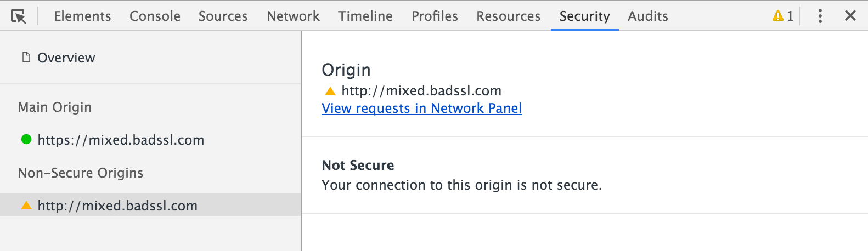Show the Audits tab

[x=647, y=16]
